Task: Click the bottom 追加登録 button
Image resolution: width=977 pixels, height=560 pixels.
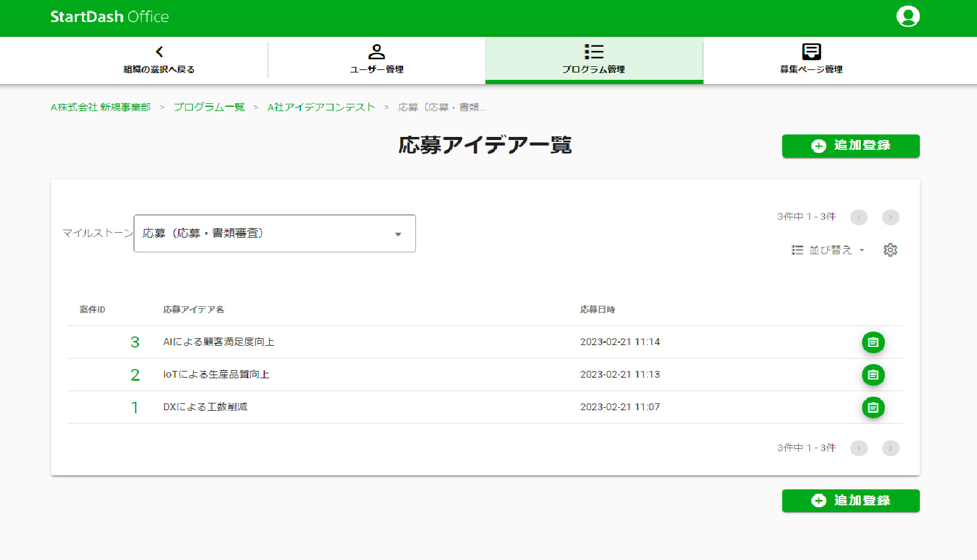Action: point(850,500)
